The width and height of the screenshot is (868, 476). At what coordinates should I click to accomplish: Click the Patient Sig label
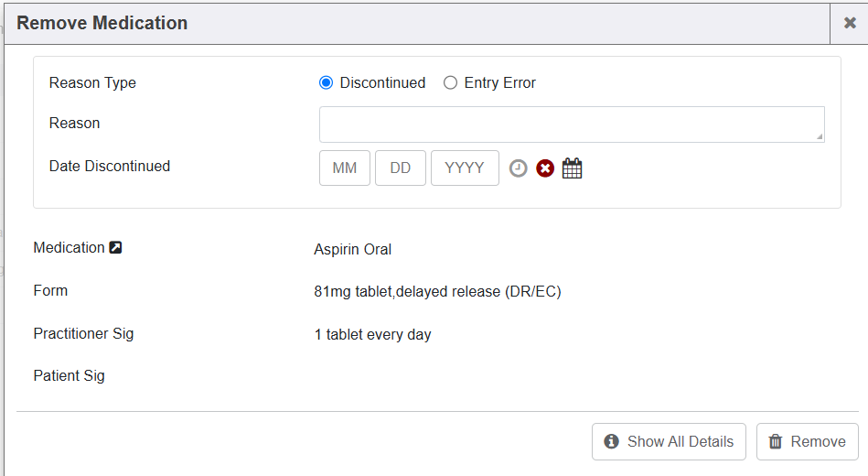coord(70,375)
